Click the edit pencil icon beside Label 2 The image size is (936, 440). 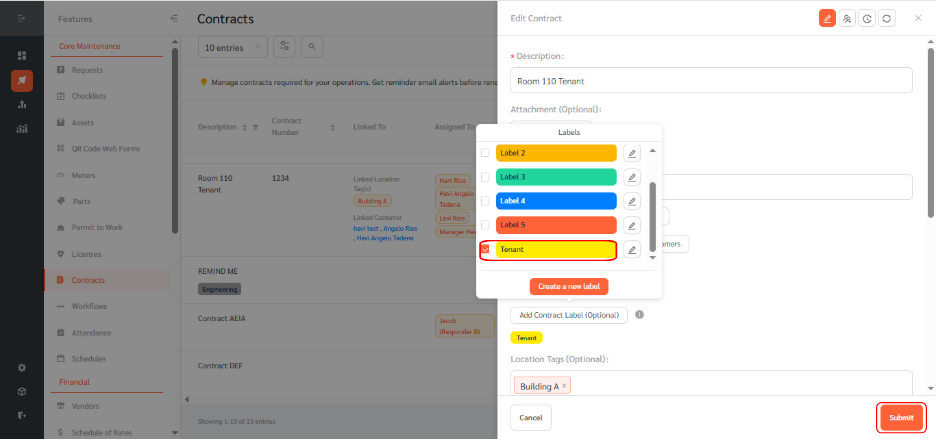[632, 153]
